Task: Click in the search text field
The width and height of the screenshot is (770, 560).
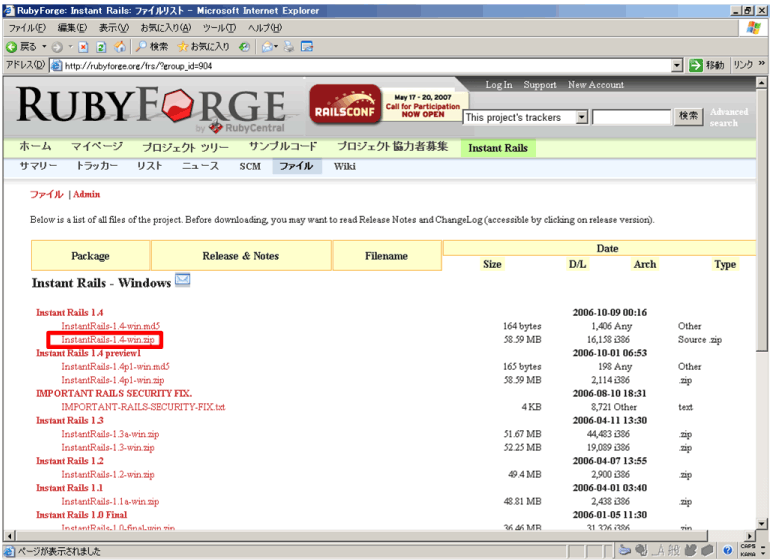Action: [x=631, y=117]
